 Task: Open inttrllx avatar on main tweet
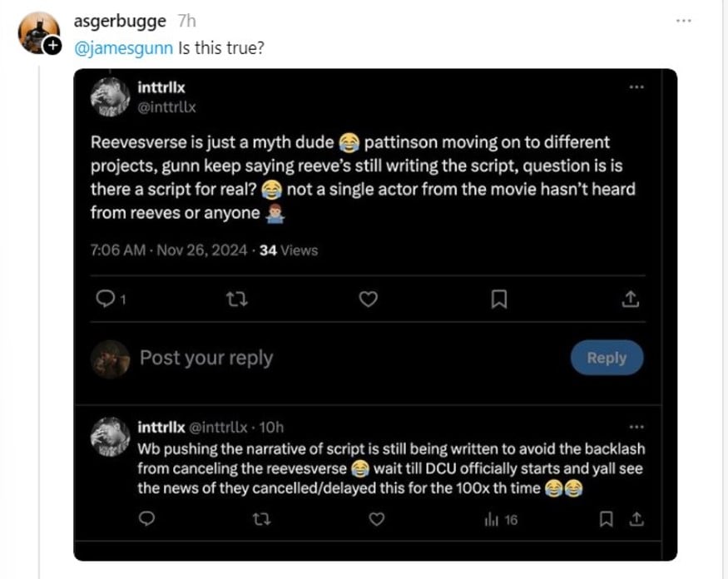click(x=109, y=98)
